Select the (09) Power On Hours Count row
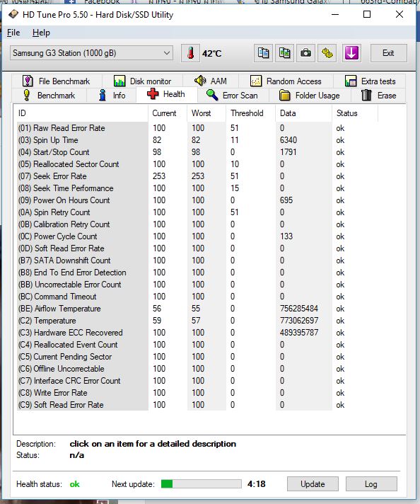 click(197, 200)
